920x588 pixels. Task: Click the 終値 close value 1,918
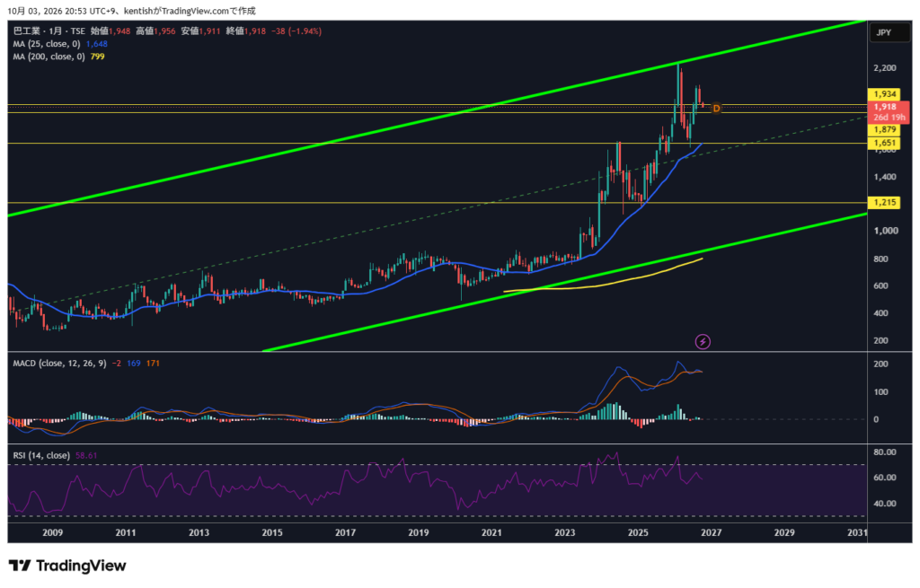254,31
